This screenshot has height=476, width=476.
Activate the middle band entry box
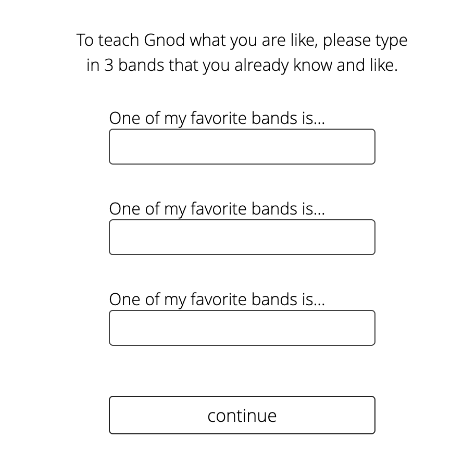(242, 237)
